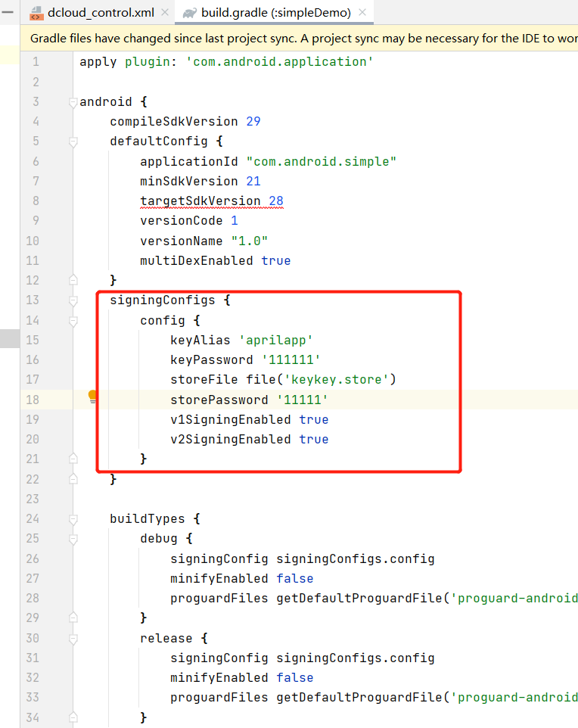This screenshot has height=728, width=578.
Task: Collapse the android block at line 3
Action: coord(73,101)
